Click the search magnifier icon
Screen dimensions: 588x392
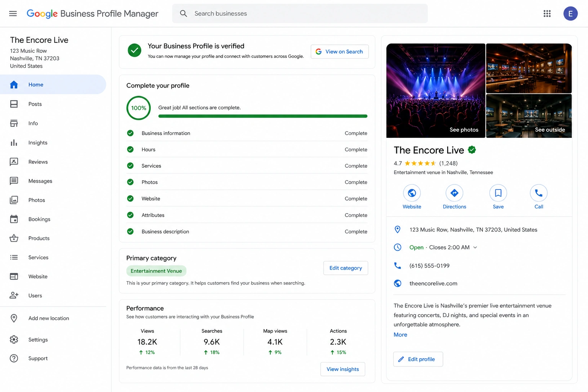pos(183,13)
